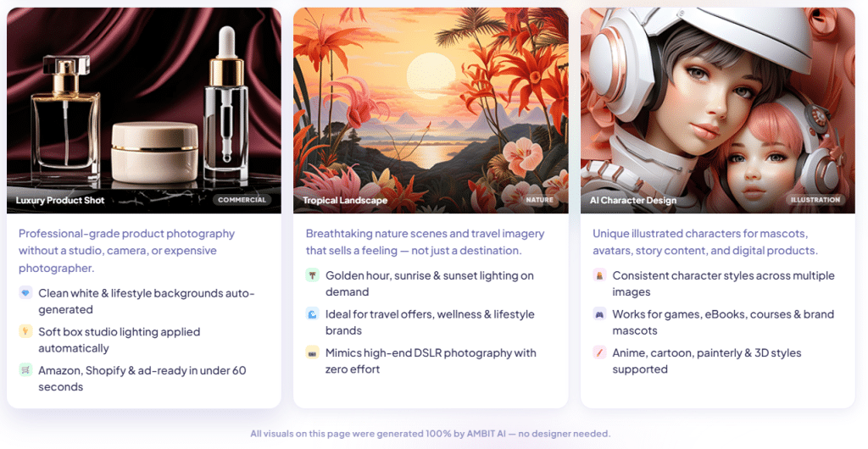Click the lightbulb icon beside soft box lighting
Image resolution: width=868 pixels, height=449 pixels.
pyautogui.click(x=25, y=331)
